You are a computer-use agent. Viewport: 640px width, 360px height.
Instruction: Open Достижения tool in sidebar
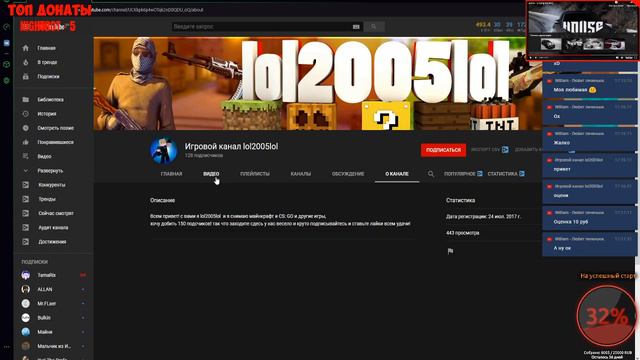(52, 242)
